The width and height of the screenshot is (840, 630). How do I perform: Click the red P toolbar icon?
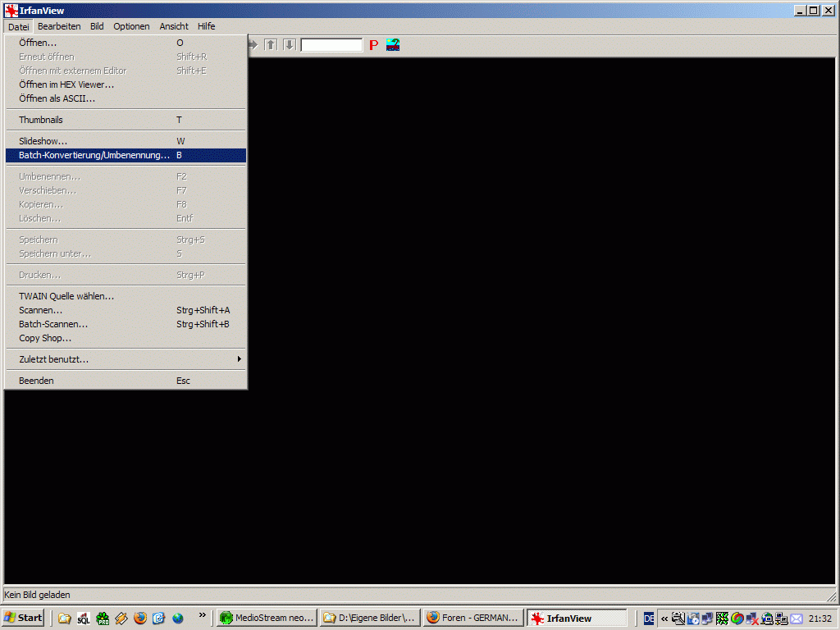pos(374,45)
